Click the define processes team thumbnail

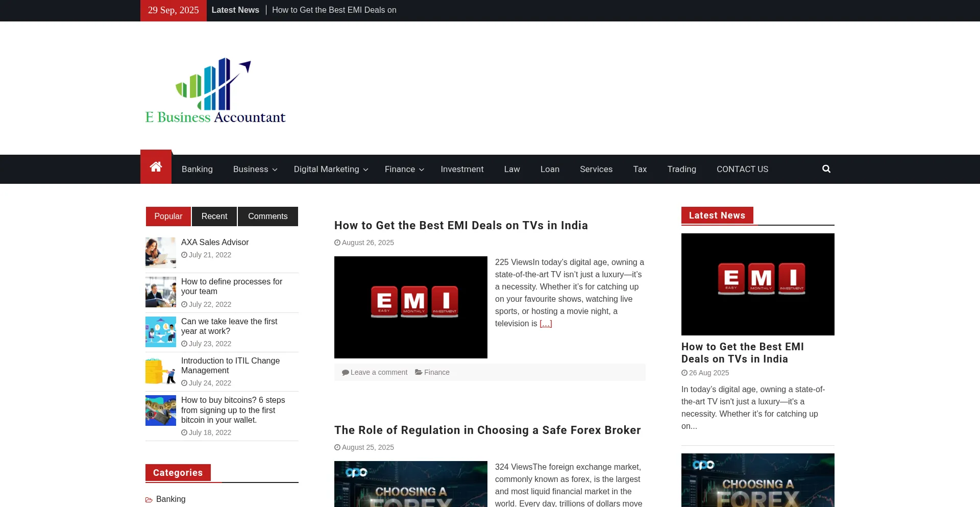[x=161, y=292]
